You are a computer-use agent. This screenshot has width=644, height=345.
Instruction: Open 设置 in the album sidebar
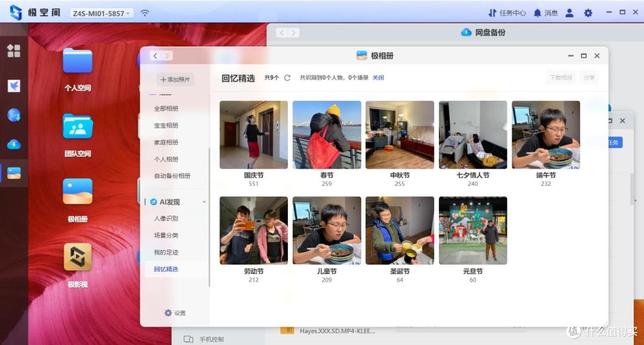tap(175, 313)
